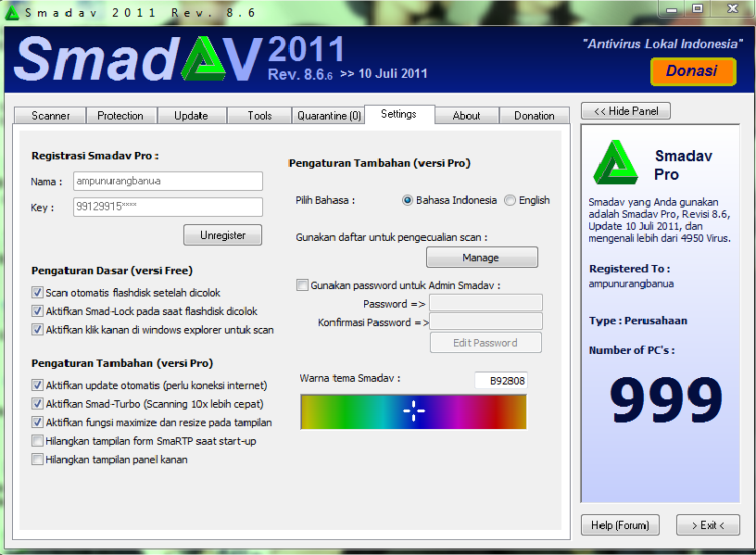Click the Password input field
Viewport: 756px width, 555px height.
point(485,303)
